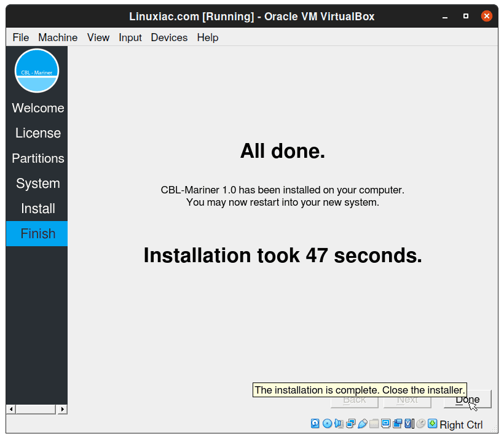Select the System step in sidebar
The image size is (504, 439).
click(38, 184)
